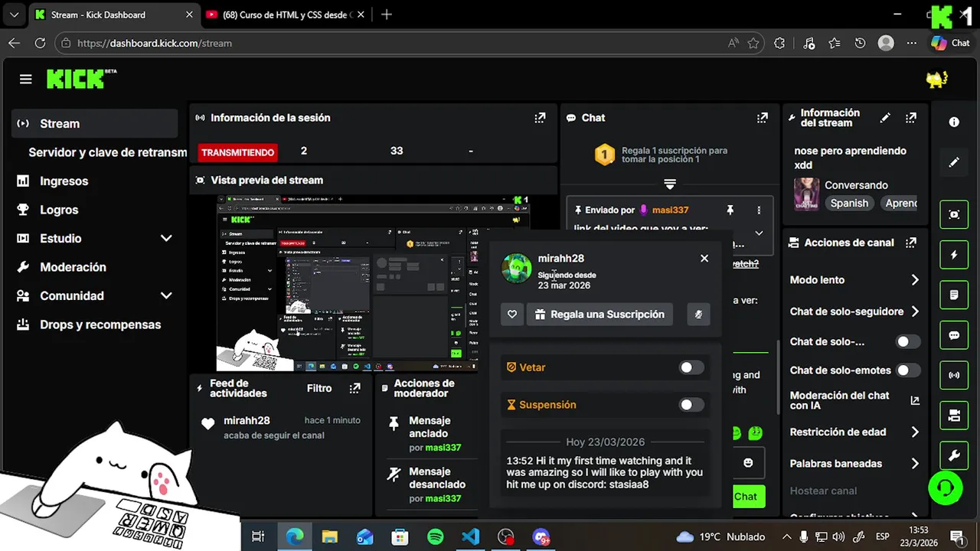Click the green KICK logo in header
The height and width of the screenshot is (551, 980).
point(75,79)
